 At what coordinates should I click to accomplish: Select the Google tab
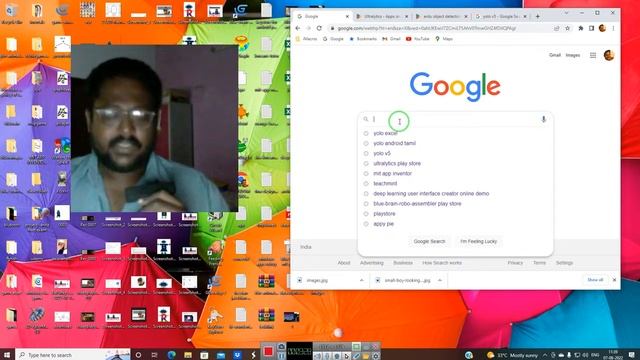322,16
